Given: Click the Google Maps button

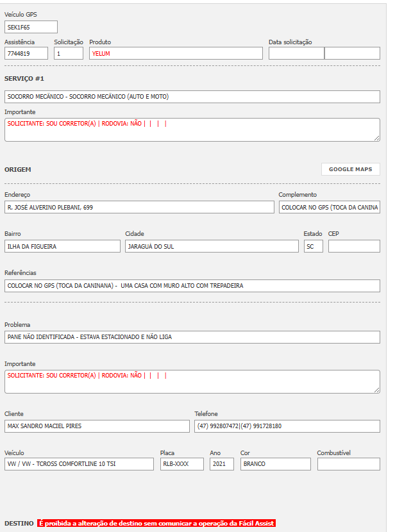Looking at the screenshot, I should pos(350,169).
